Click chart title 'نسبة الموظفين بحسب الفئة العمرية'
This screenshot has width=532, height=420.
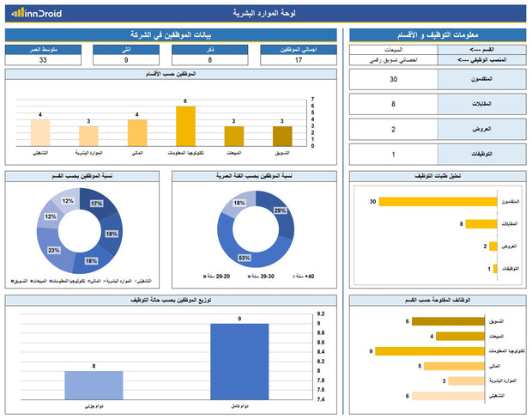coord(254,176)
